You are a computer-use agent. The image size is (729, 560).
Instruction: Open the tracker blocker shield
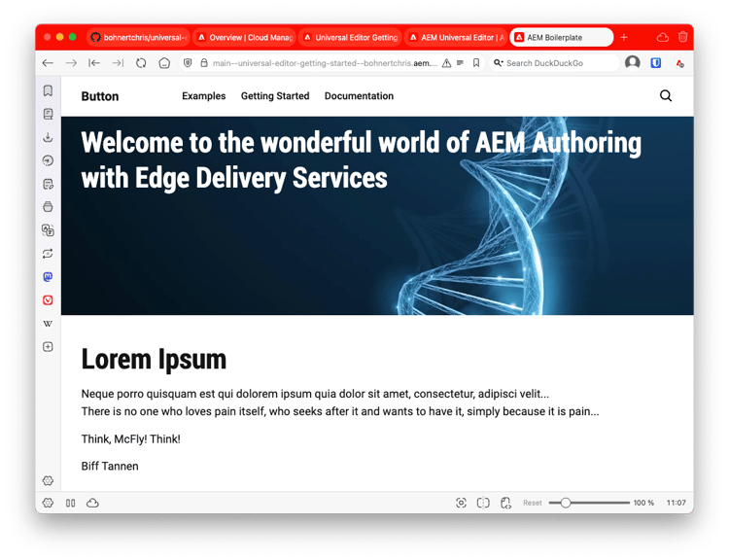[188, 63]
